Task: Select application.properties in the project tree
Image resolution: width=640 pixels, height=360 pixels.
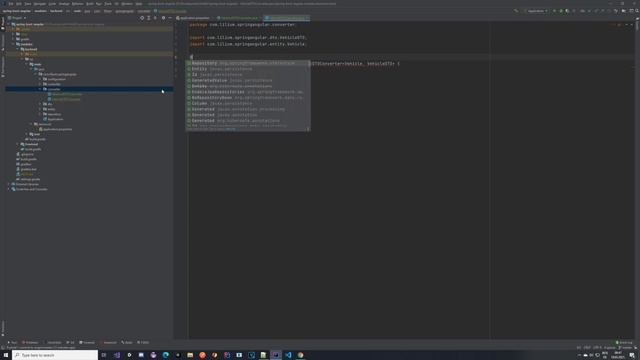Action: [57, 129]
